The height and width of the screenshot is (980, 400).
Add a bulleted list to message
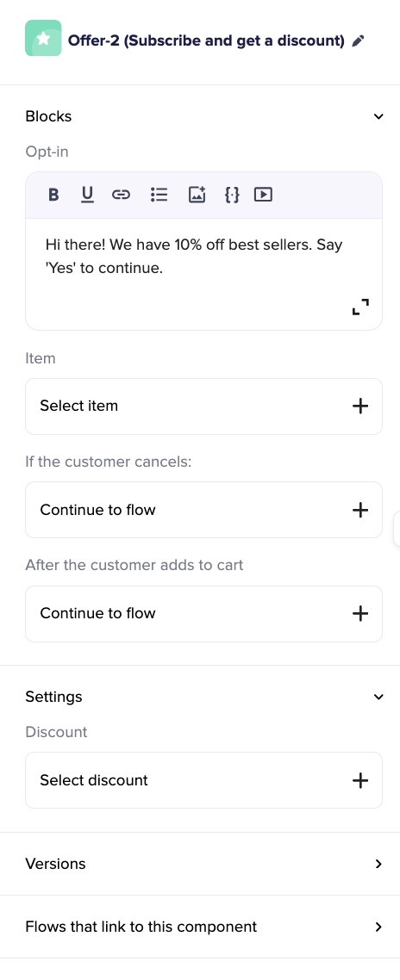coord(159,195)
